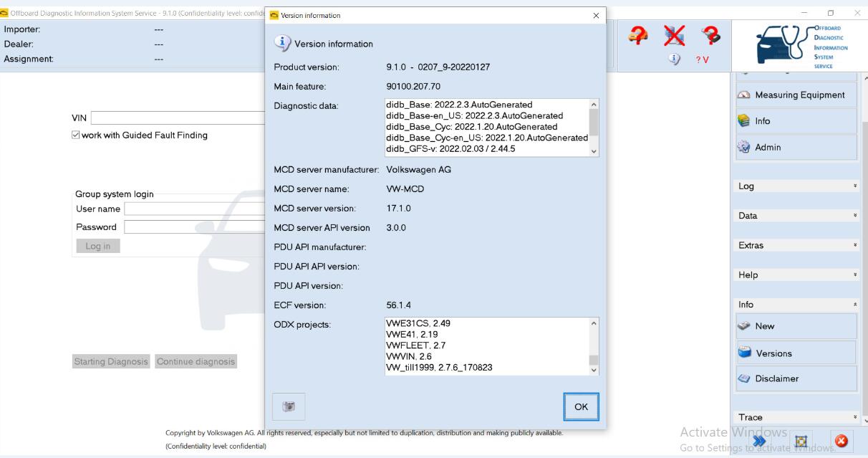868x458 pixels.
Task: Collapse the Info section
Action: coord(797,305)
